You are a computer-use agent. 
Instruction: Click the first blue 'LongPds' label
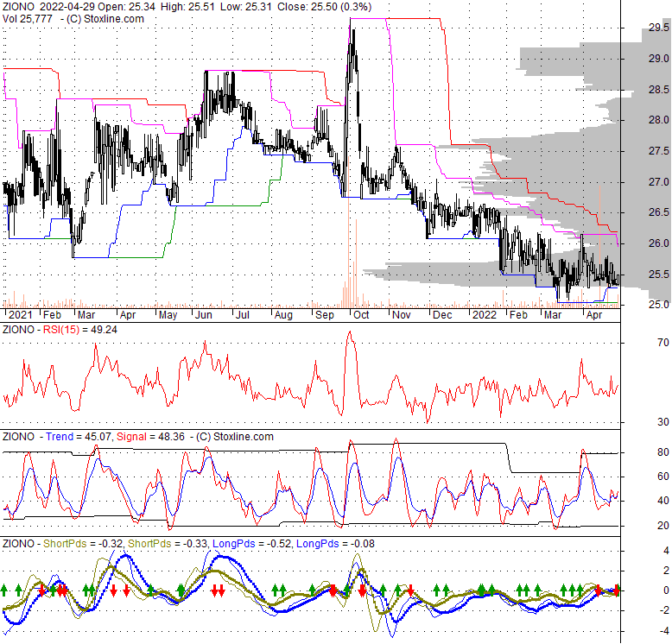pyautogui.click(x=233, y=544)
